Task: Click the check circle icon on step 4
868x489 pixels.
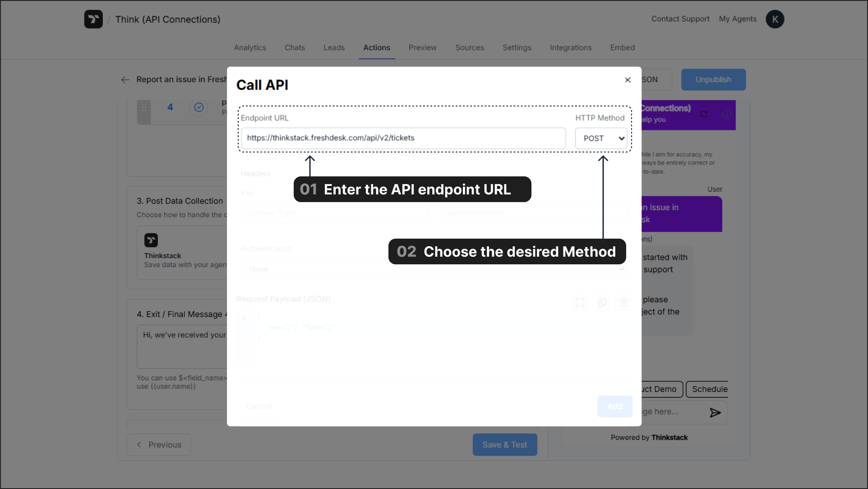Action: click(199, 107)
